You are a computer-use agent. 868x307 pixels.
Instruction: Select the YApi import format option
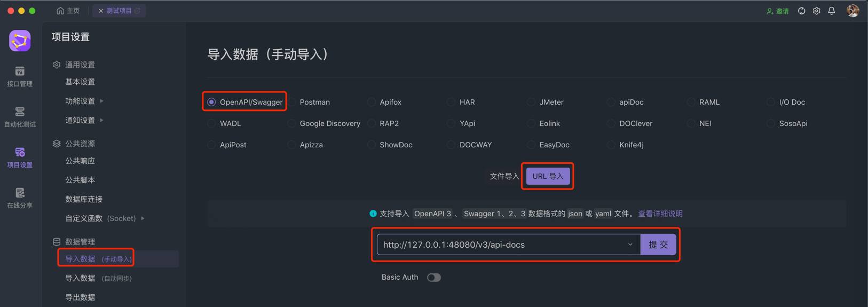(451, 123)
